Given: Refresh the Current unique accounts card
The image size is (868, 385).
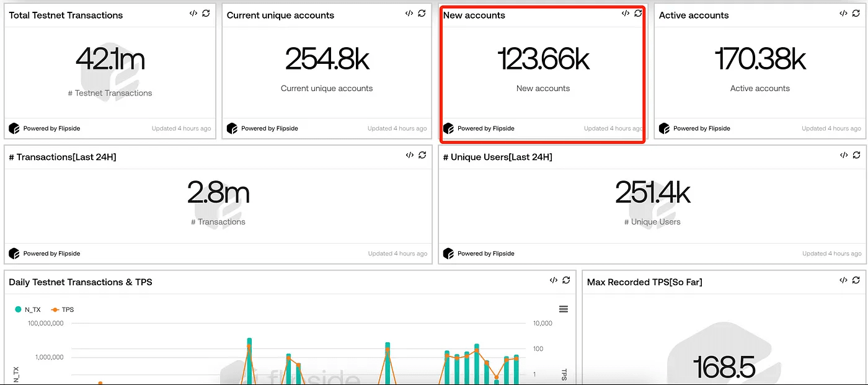Looking at the screenshot, I should tap(422, 13).
